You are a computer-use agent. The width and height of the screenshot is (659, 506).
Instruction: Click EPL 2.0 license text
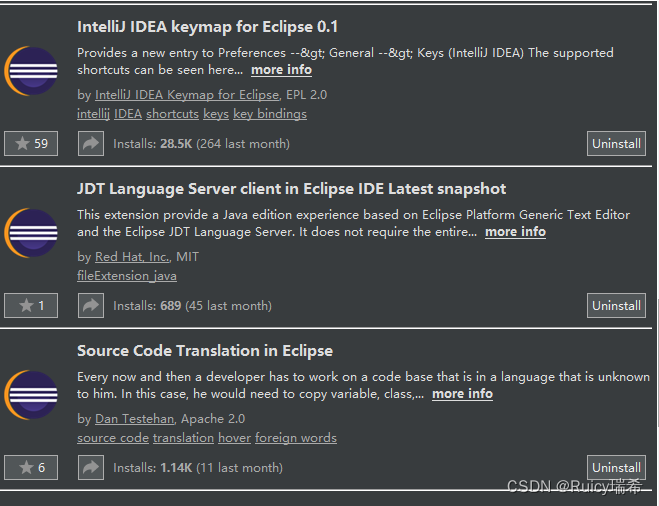[x=306, y=95]
